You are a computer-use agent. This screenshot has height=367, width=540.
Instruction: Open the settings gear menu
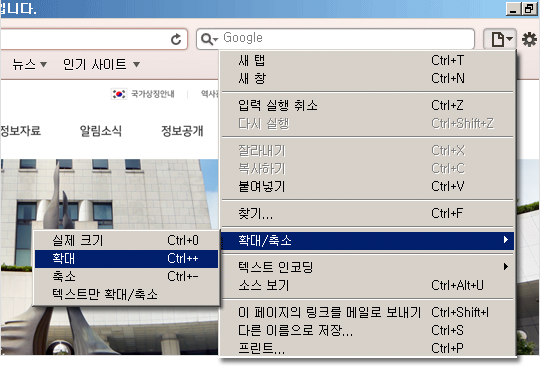tap(529, 39)
